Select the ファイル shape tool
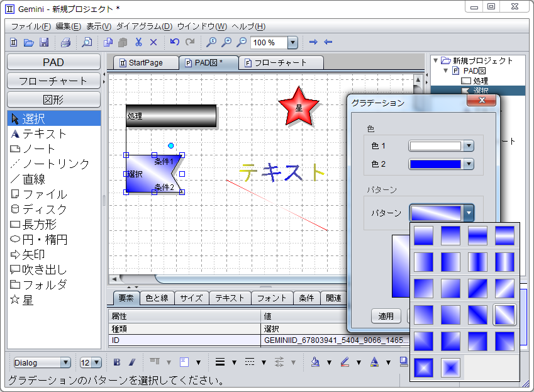Image resolution: width=534 pixels, height=392 pixels. coord(54,194)
